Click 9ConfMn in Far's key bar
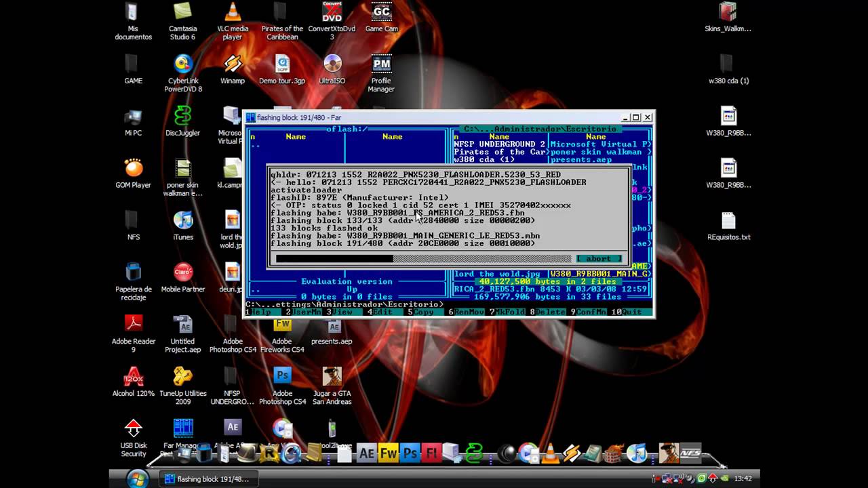 point(588,312)
